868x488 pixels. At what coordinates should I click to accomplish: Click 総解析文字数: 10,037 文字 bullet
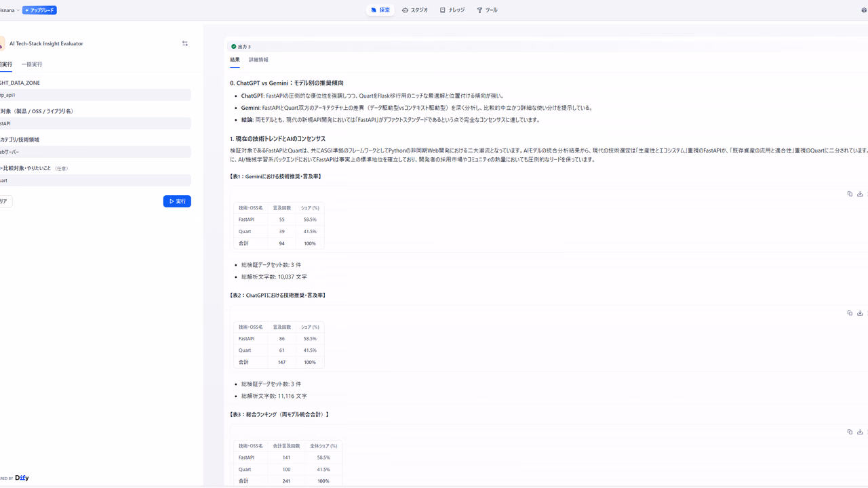274,277
